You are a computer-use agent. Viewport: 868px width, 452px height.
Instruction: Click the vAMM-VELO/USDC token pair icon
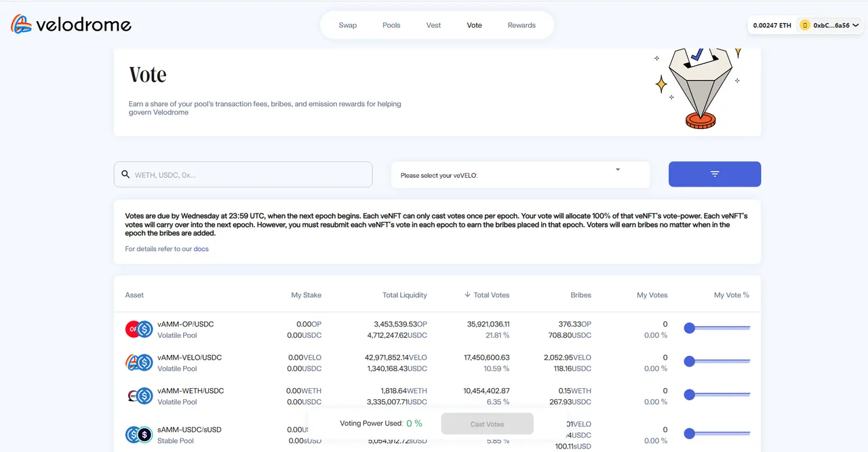pos(139,362)
